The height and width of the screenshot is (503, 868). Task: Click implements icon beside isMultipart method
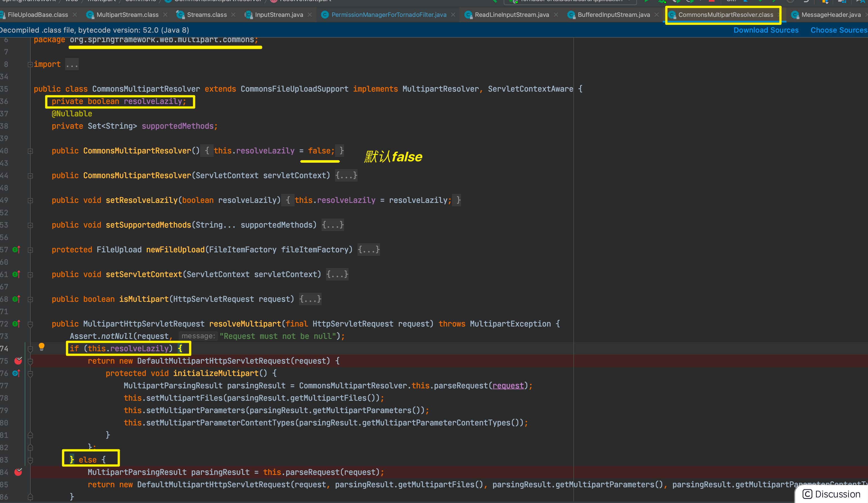coord(16,299)
